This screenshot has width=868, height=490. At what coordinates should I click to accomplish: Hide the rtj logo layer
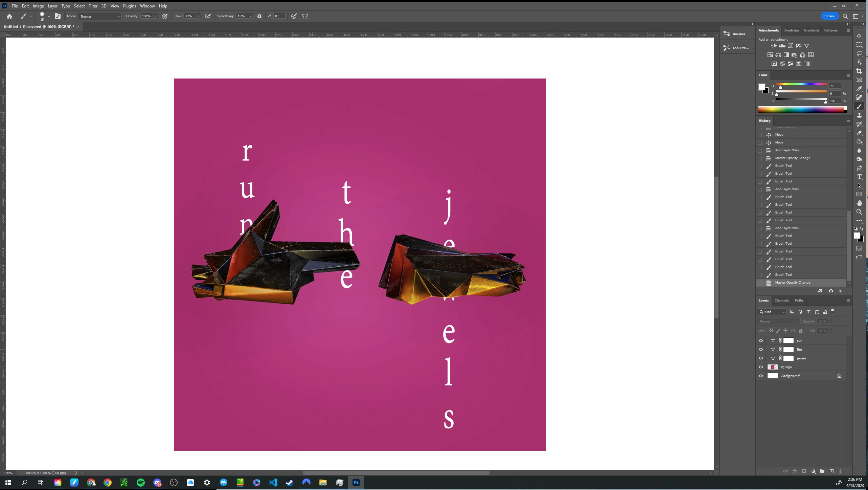coord(761,367)
